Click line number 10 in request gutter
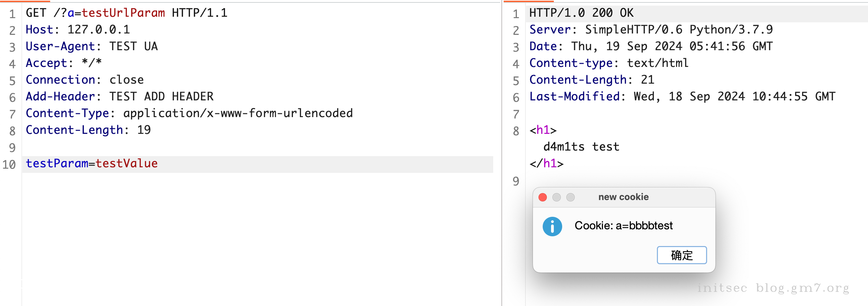This screenshot has height=306, width=868. point(9,165)
